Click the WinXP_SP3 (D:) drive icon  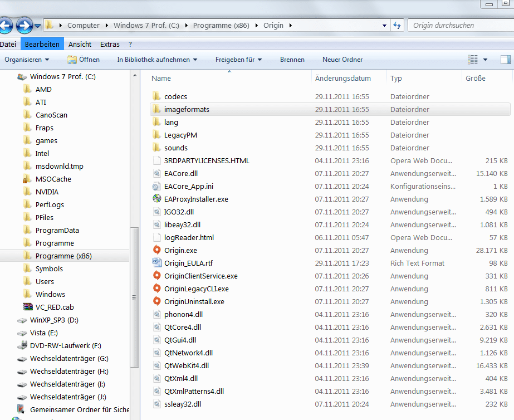click(22, 320)
